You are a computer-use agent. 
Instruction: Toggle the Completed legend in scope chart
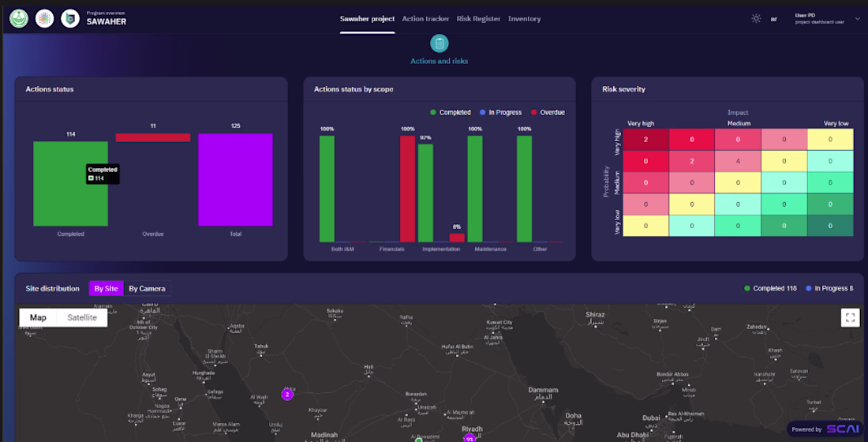(450, 112)
